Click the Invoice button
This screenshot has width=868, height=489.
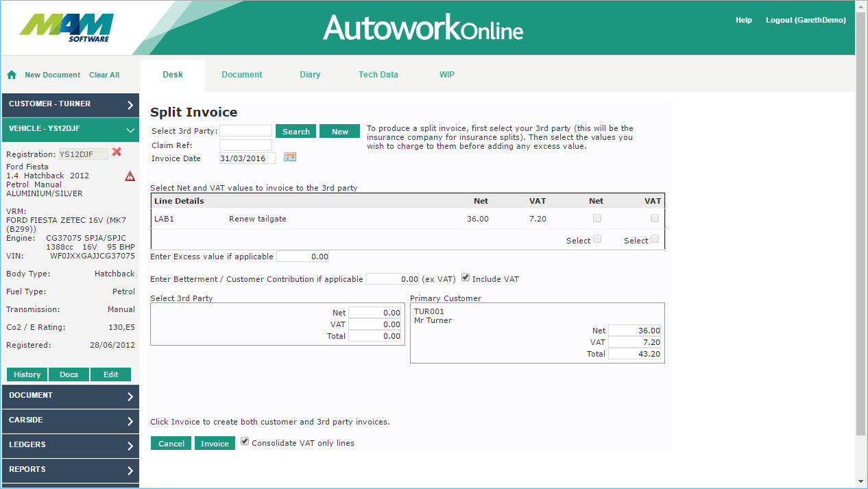pyautogui.click(x=215, y=444)
